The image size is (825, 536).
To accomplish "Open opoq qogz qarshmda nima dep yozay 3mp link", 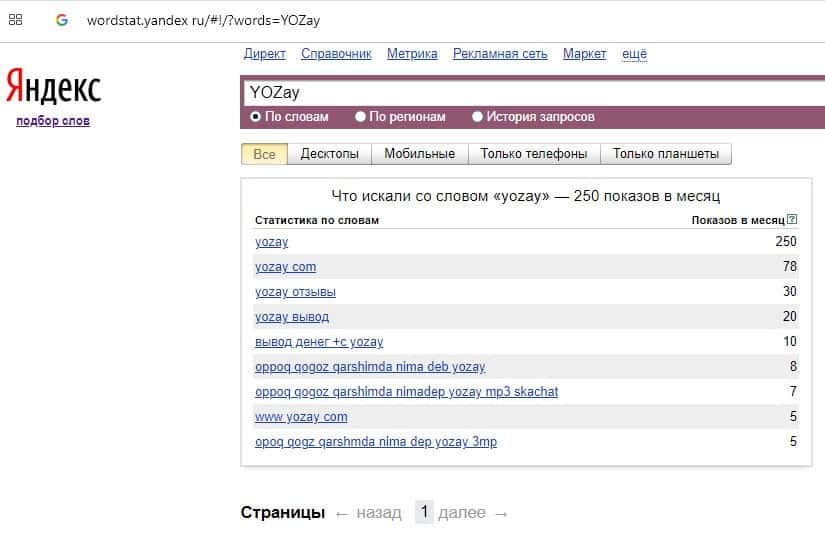I will click(x=376, y=442).
